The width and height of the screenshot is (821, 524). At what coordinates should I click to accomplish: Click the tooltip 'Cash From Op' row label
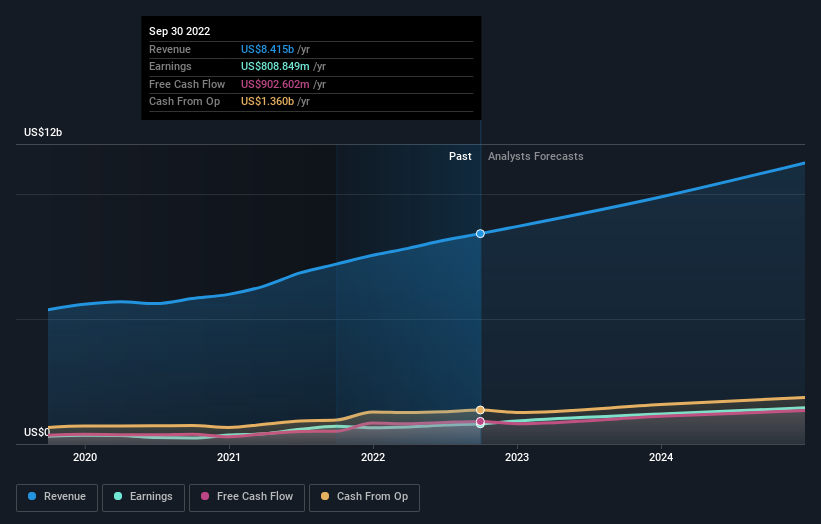184,102
